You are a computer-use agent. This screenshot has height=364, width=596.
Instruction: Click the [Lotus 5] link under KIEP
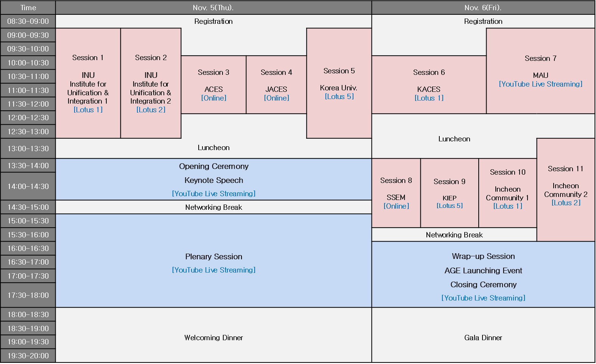450,206
